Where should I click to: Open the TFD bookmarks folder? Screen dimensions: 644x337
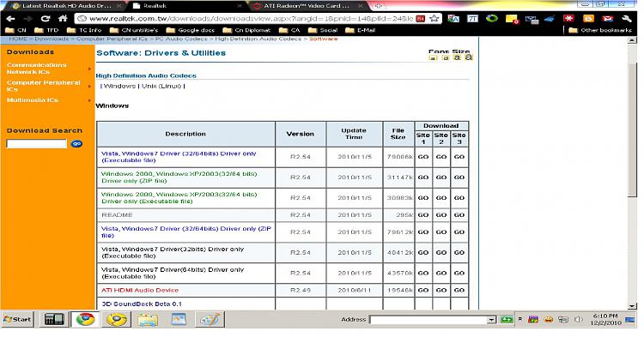pyautogui.click(x=46, y=30)
